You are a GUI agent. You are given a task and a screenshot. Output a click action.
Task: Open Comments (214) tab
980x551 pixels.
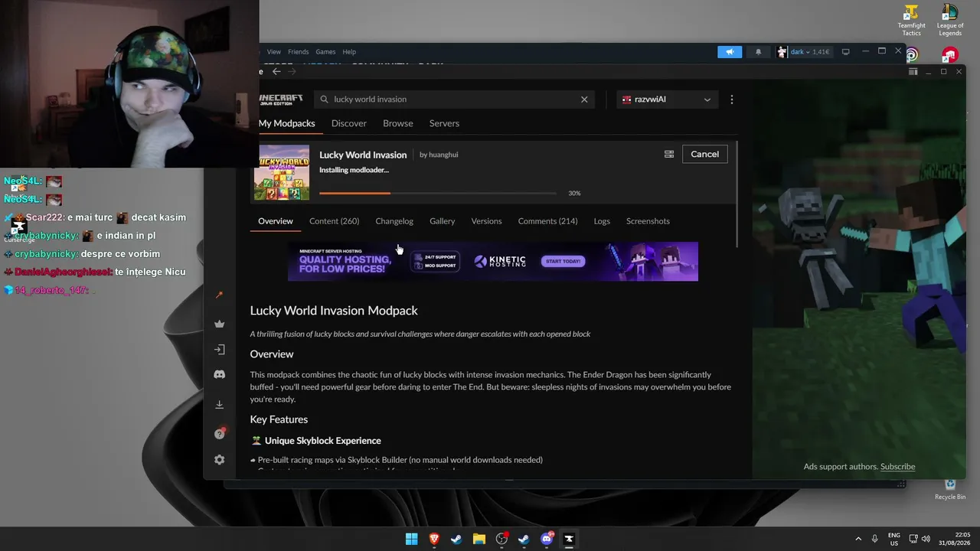pyautogui.click(x=547, y=221)
